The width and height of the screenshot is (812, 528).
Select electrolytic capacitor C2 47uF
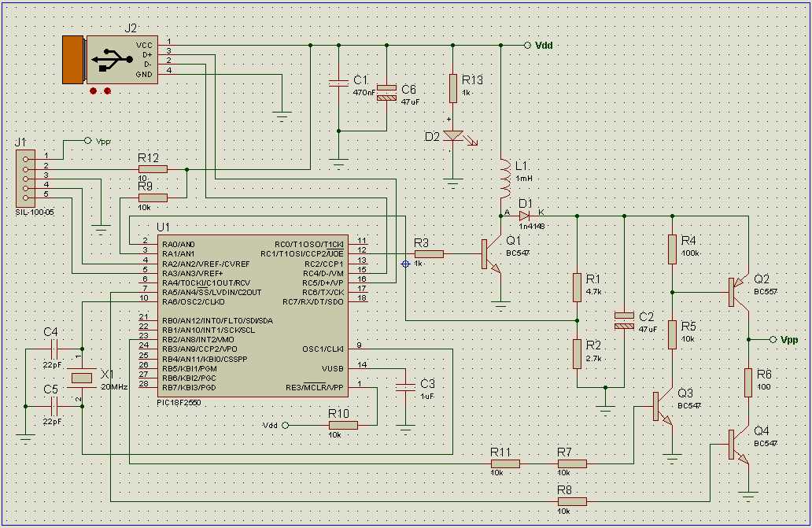pos(624,320)
